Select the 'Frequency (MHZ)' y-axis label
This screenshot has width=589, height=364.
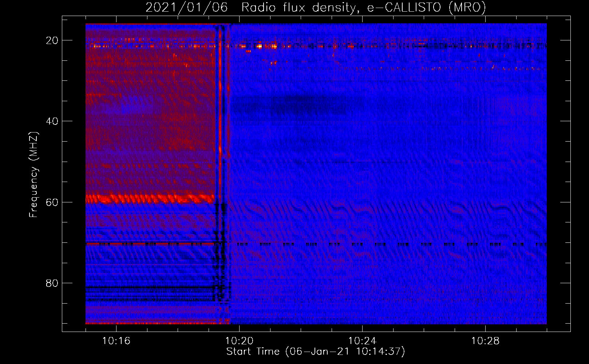click(x=33, y=175)
